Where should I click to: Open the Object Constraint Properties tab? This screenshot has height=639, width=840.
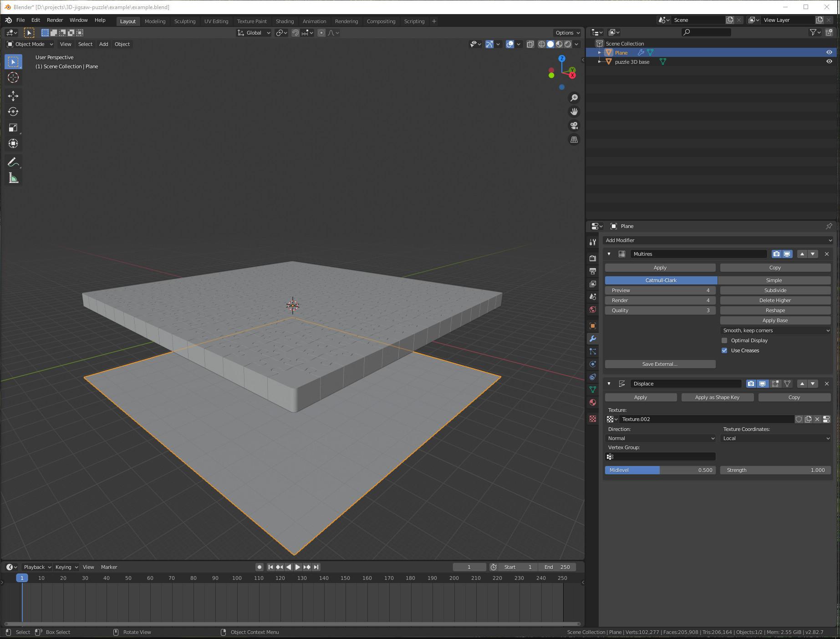pyautogui.click(x=592, y=377)
